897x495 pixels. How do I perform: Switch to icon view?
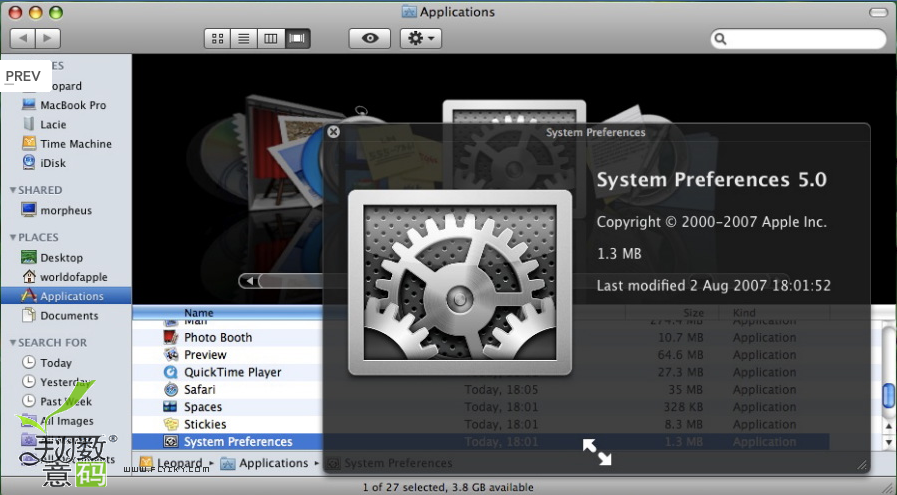(217, 38)
